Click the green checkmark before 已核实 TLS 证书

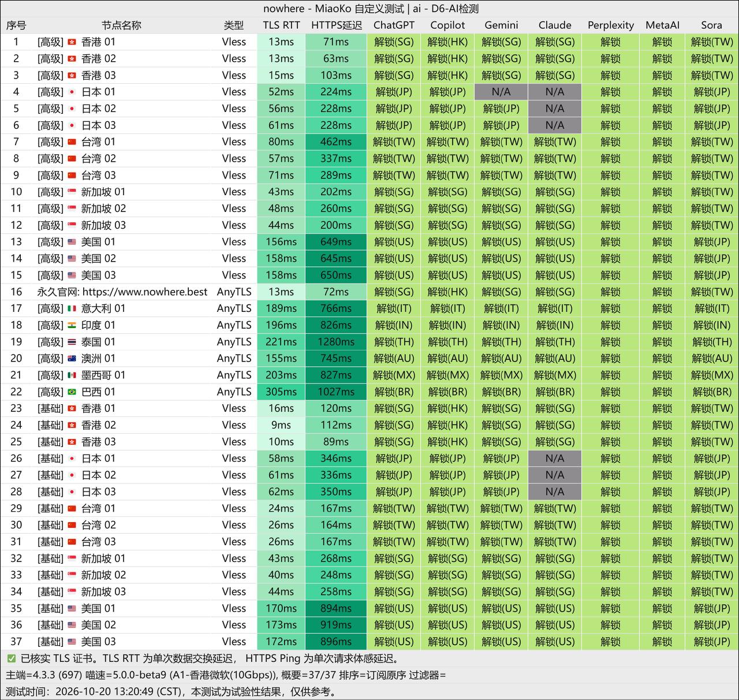12,658
